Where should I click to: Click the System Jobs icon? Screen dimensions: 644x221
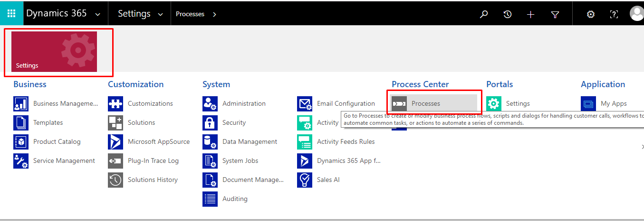(210, 161)
